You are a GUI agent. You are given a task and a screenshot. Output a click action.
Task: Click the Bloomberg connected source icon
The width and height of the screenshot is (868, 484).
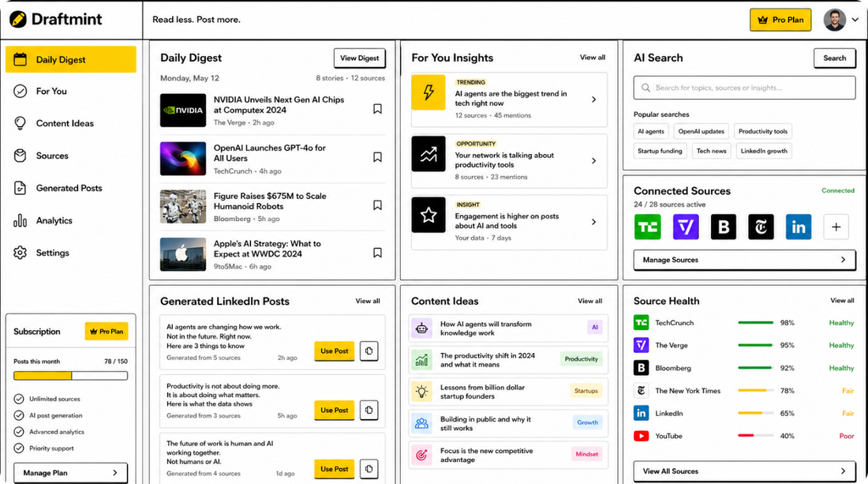pos(723,227)
